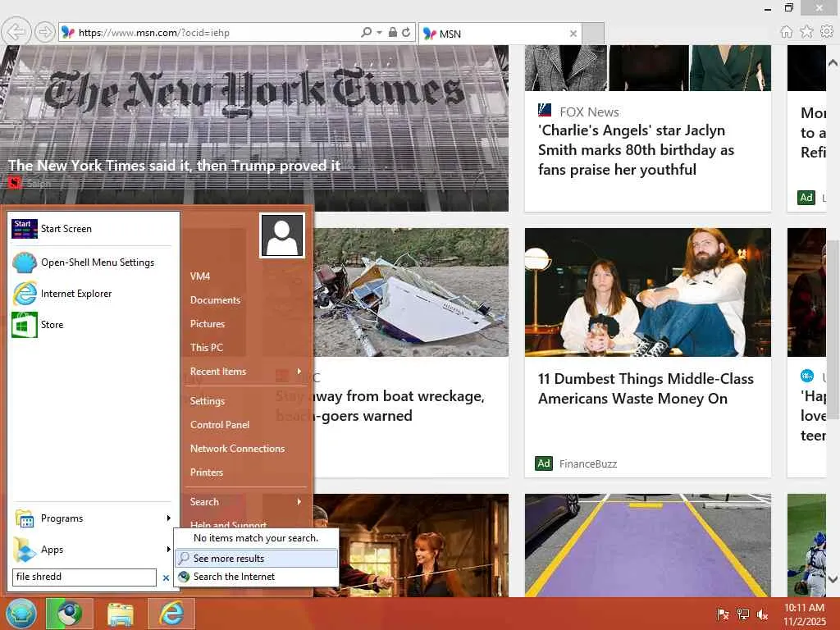Click the See more results magnifier icon
The width and height of the screenshot is (840, 630).
pos(184,558)
